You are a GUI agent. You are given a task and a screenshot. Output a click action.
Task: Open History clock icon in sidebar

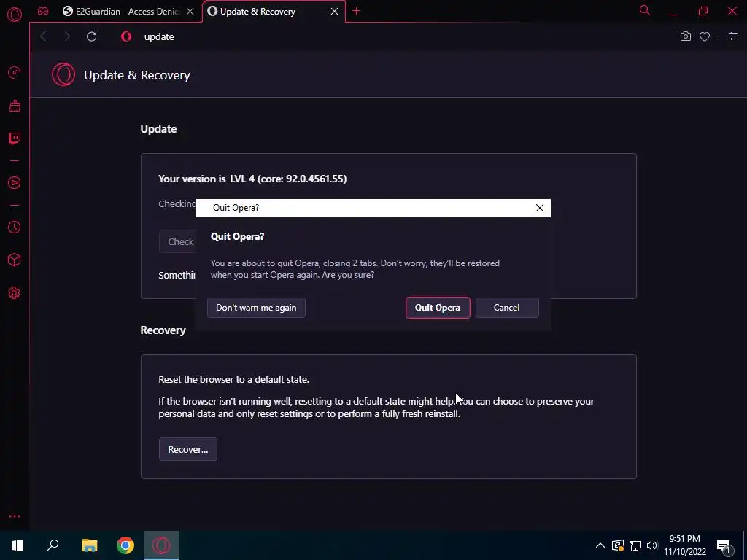(x=15, y=227)
